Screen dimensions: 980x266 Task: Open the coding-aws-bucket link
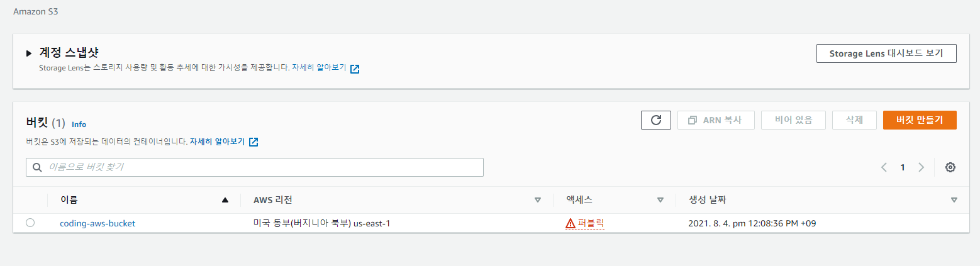tap(97, 223)
